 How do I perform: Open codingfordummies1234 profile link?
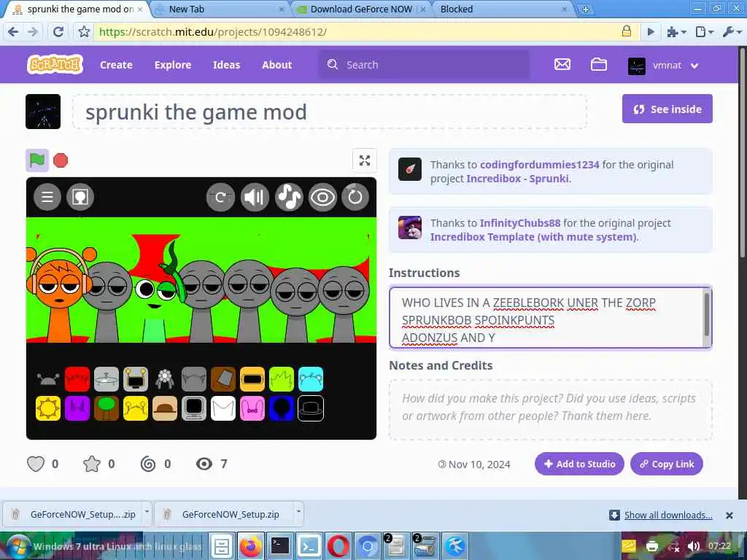pos(539,165)
